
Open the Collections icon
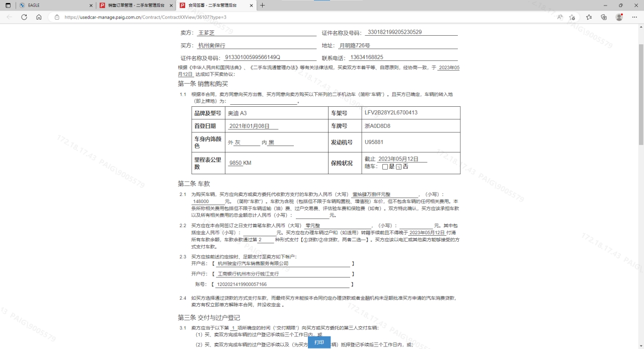coord(604,17)
